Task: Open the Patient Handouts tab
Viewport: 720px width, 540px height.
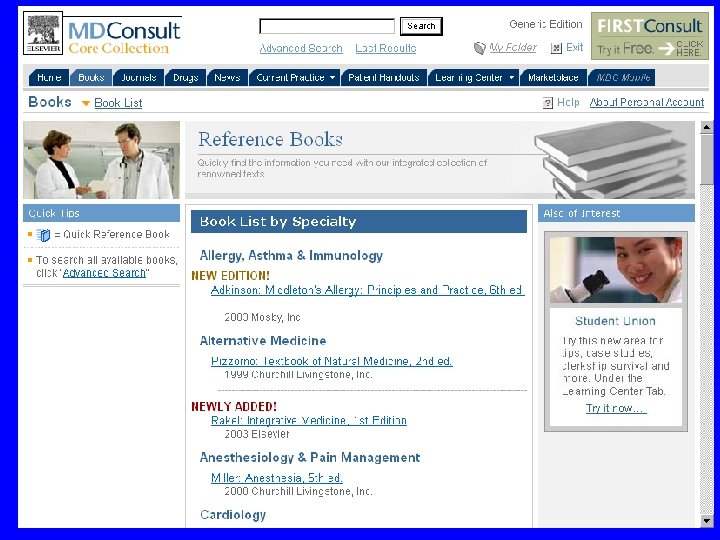Action: coord(383,78)
